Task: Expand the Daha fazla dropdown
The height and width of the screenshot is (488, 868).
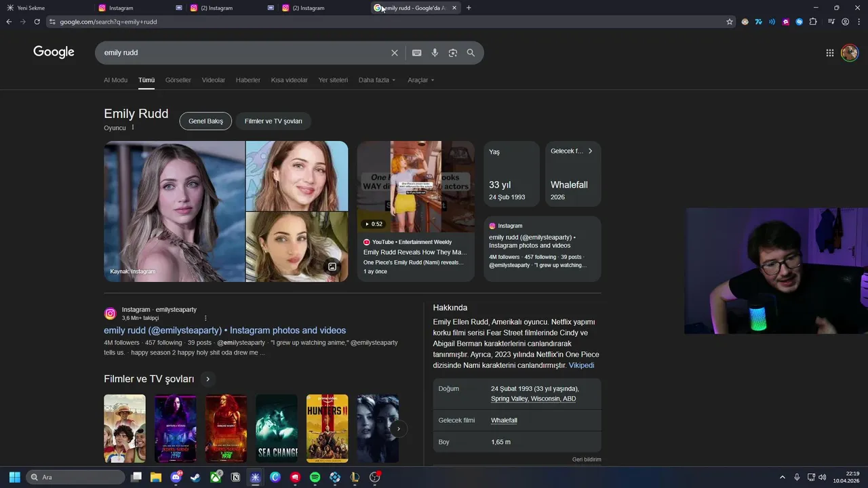Action: click(377, 80)
